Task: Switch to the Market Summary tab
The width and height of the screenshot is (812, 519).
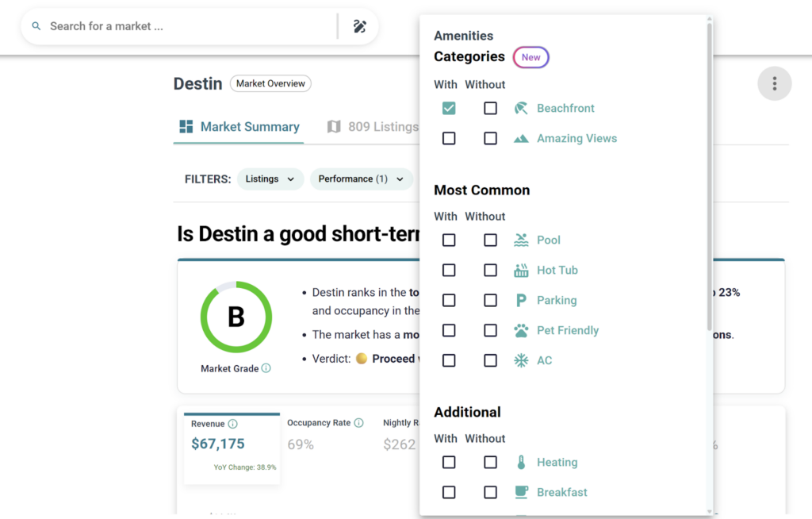Action: (x=239, y=127)
